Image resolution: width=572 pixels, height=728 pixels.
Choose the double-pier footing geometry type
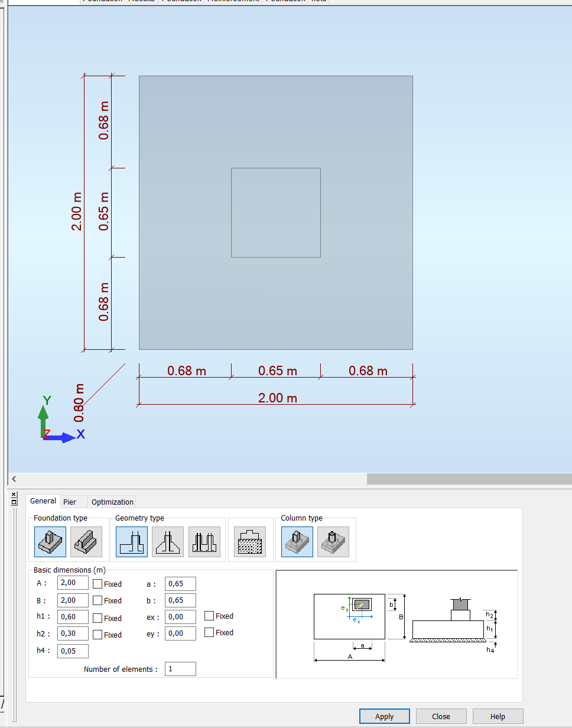[x=204, y=541]
